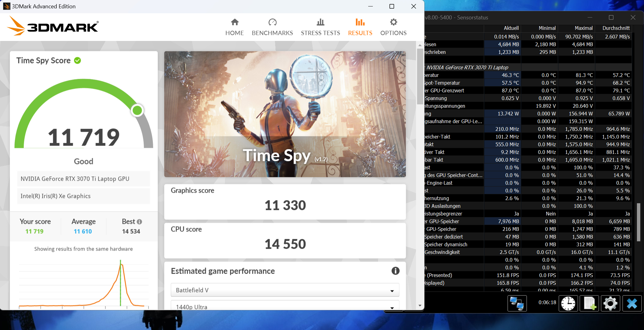Click the stress tests bar chart icon
This screenshot has height=330, width=644.
tap(320, 22)
